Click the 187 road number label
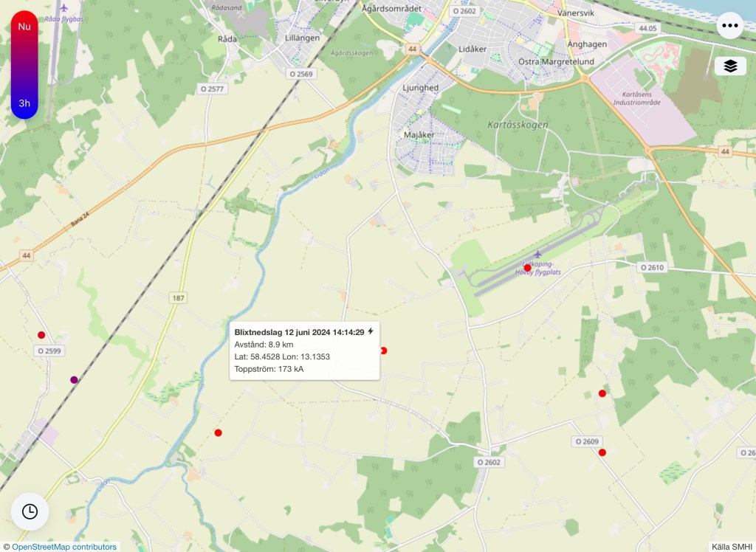Viewport: 756px width, 552px height. (179, 297)
